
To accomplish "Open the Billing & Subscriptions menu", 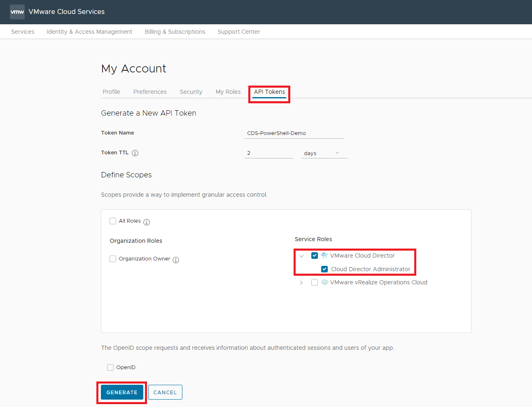I will pyautogui.click(x=175, y=32).
